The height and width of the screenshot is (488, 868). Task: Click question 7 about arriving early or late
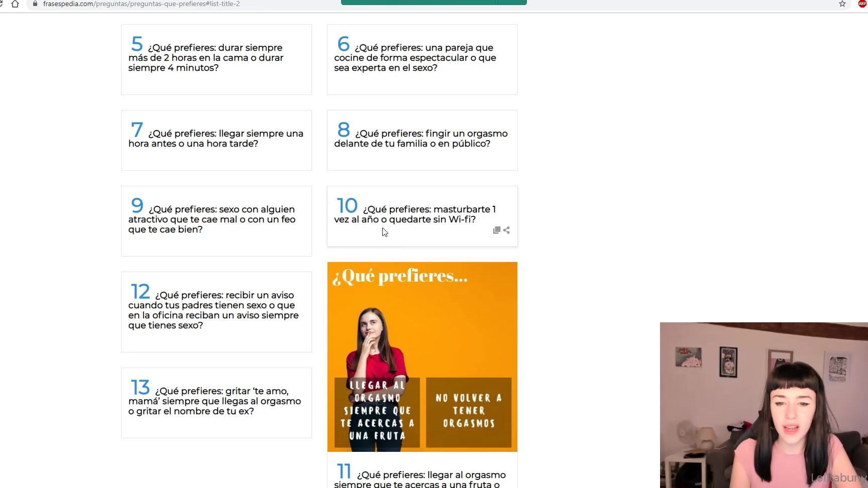tap(216, 140)
